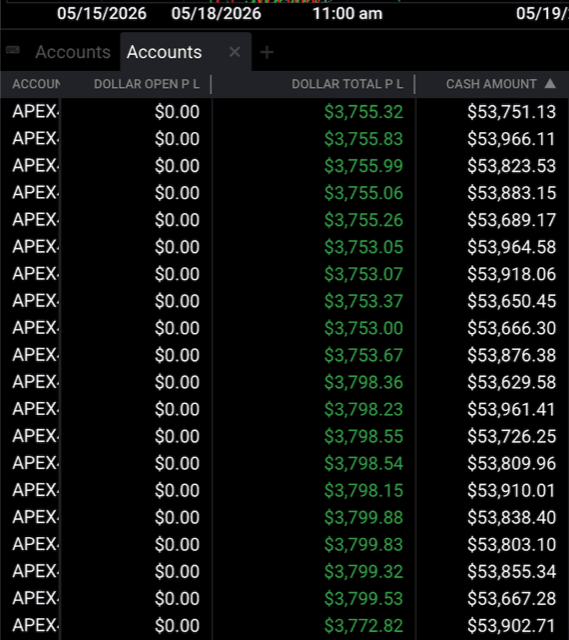
Task: Select total P L value $3,799.32
Action: click(x=363, y=571)
